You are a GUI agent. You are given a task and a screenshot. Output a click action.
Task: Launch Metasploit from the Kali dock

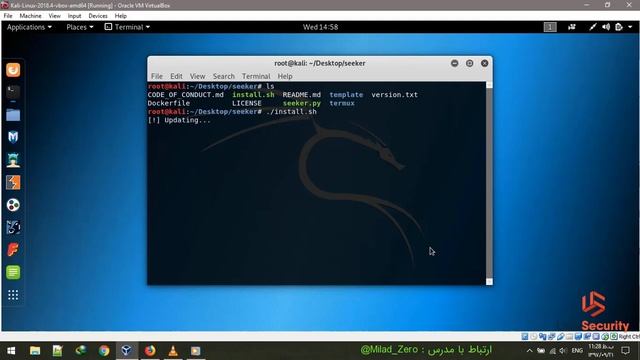[x=13, y=137]
